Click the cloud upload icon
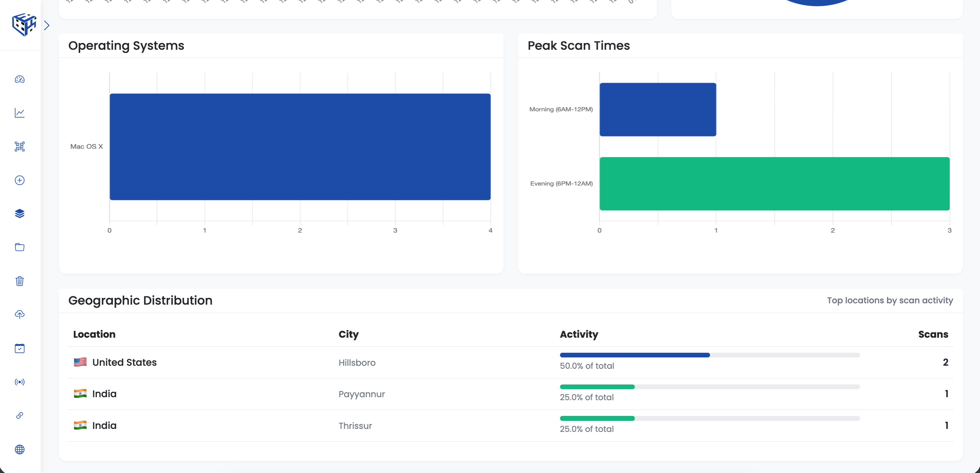This screenshot has width=980, height=473. 20,314
